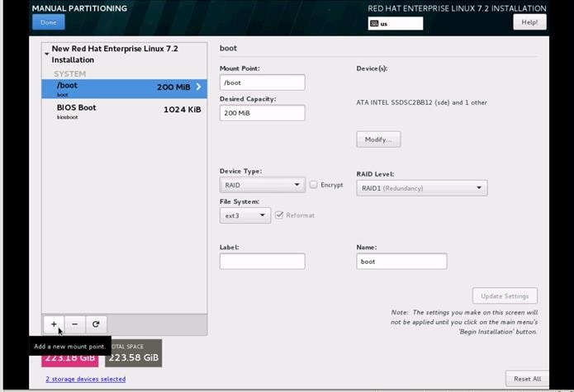Click the Reset All button
The width and height of the screenshot is (574, 392).
pyautogui.click(x=527, y=379)
